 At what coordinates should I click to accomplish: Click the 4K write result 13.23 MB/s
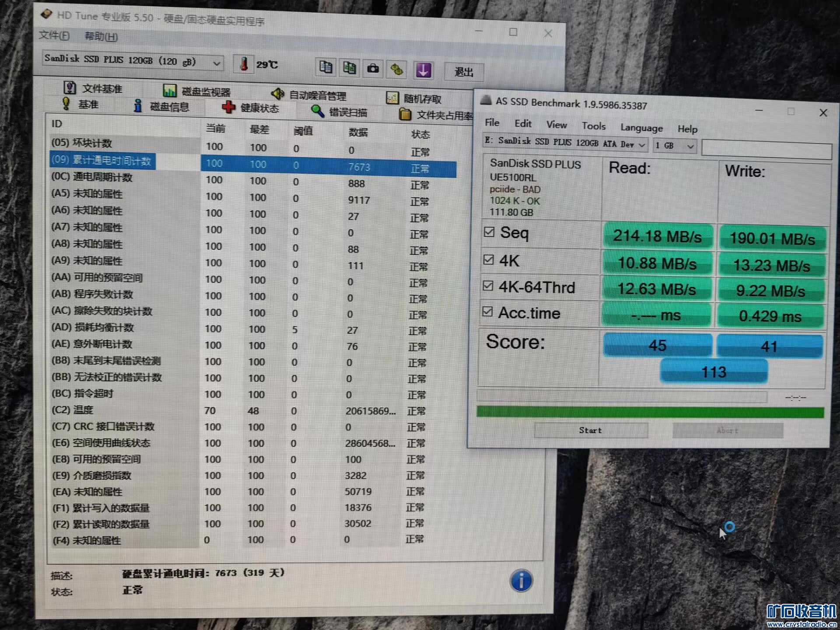(x=771, y=265)
